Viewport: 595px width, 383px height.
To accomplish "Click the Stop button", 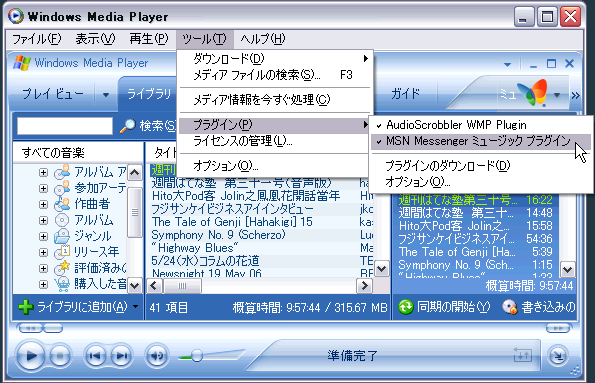I will [60, 356].
